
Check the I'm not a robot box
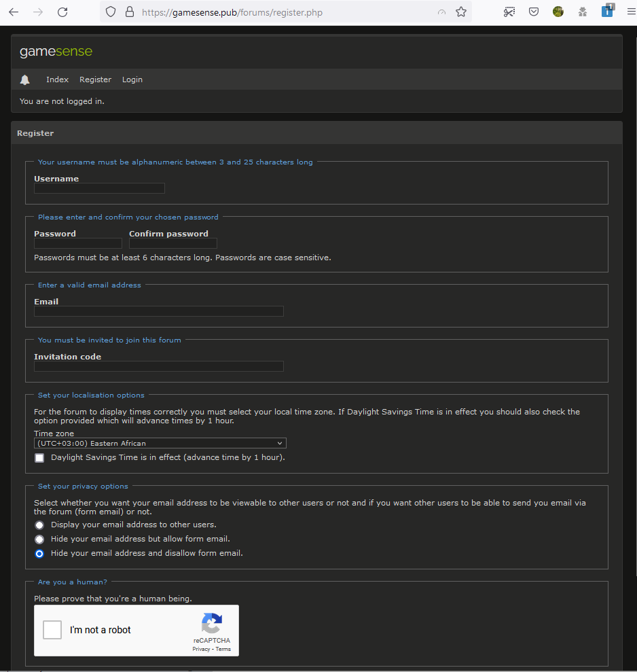point(52,630)
